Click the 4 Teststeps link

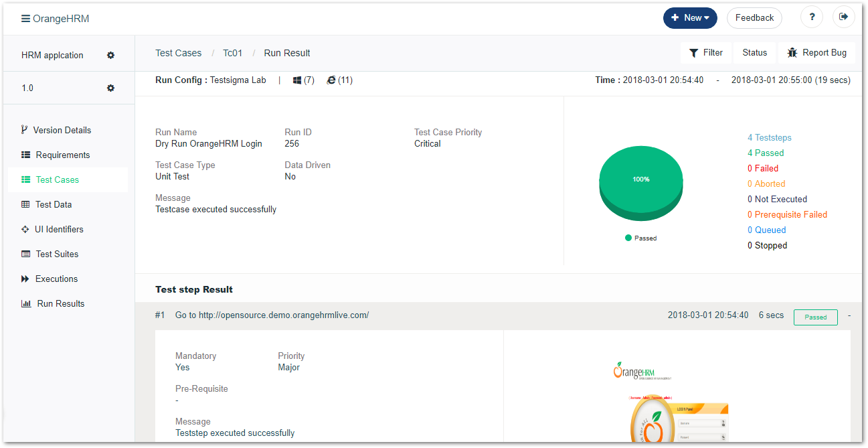pyautogui.click(x=769, y=137)
